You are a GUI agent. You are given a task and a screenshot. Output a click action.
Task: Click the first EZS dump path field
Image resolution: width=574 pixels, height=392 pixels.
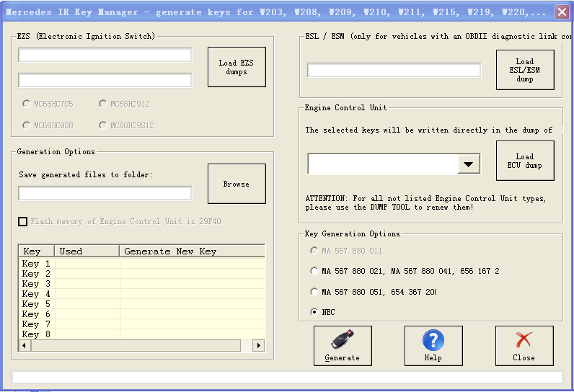point(105,55)
